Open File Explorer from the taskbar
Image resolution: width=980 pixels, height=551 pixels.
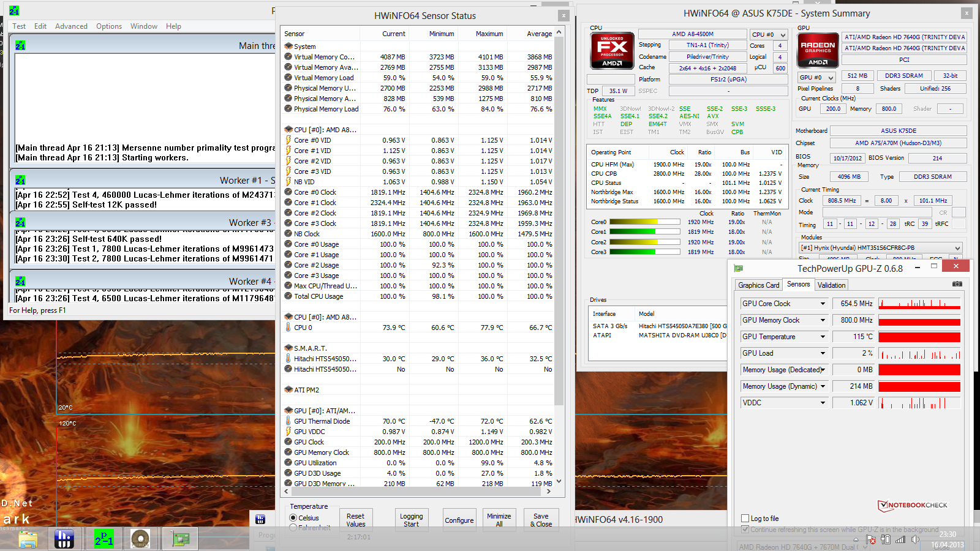coord(28,539)
